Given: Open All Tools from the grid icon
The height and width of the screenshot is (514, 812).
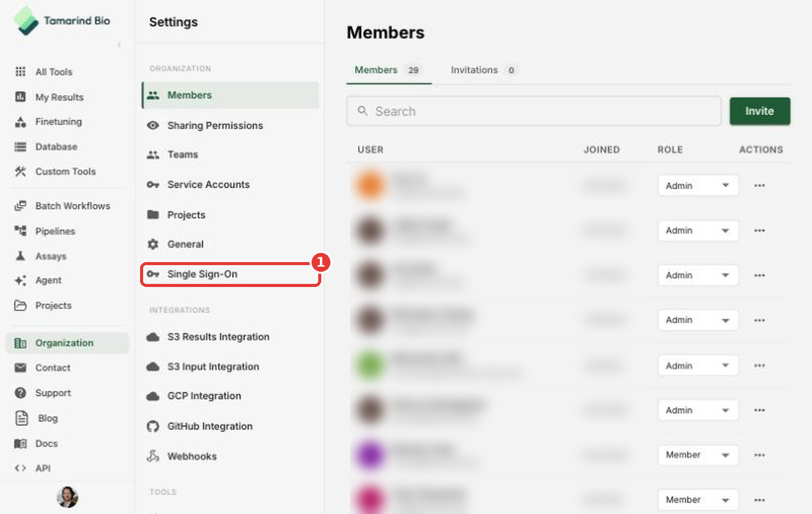Looking at the screenshot, I should click(x=20, y=72).
